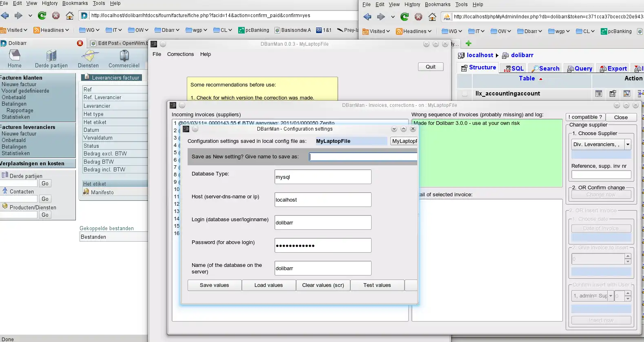The width and height of the screenshot is (644, 342).
Task: Focus the Database Type field
Action: [x=323, y=177]
